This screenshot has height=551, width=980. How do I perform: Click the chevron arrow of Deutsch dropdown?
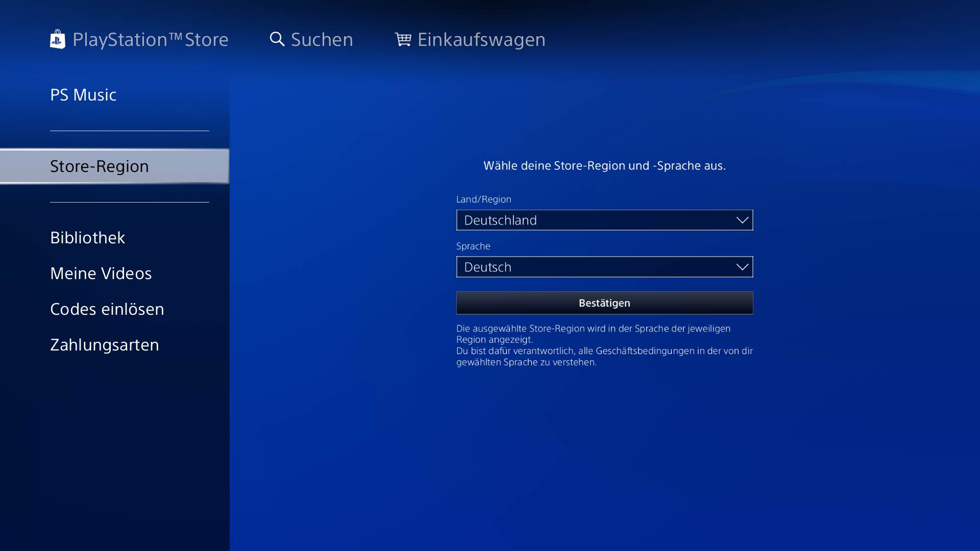[742, 267]
